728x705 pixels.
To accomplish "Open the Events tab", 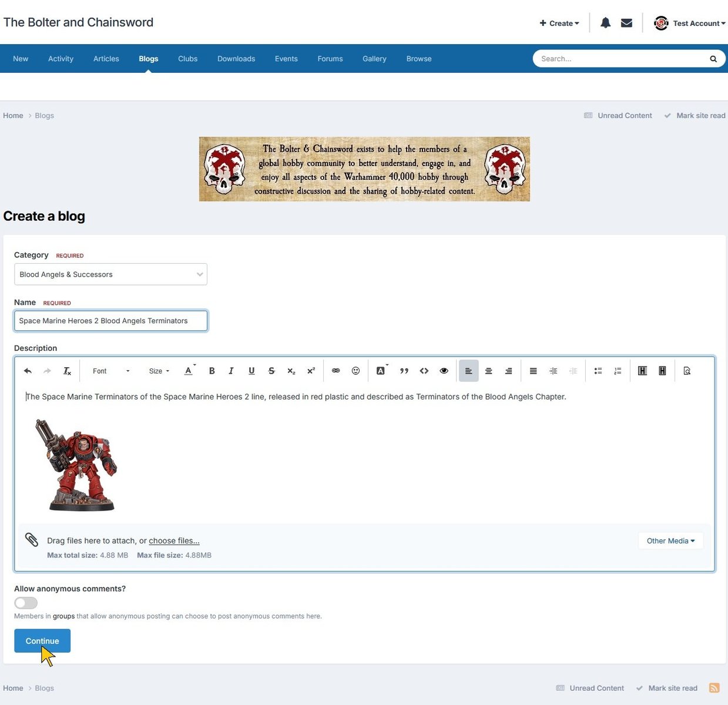I will coord(286,59).
